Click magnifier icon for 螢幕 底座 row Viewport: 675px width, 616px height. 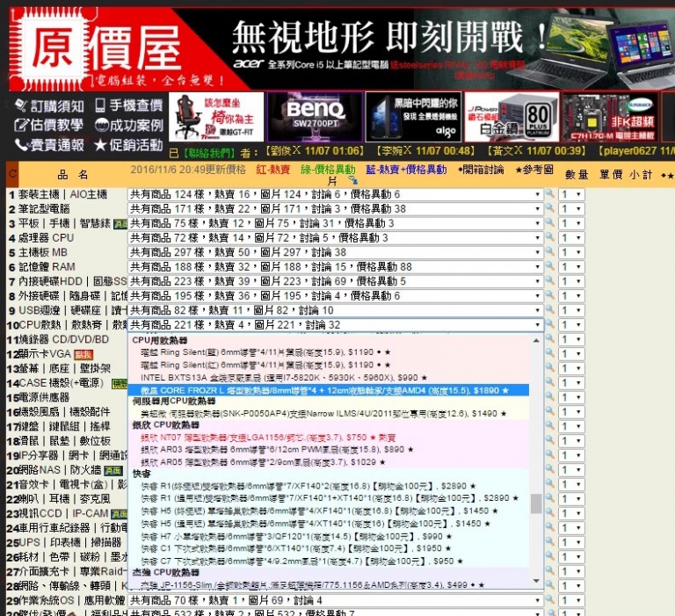tap(549, 367)
